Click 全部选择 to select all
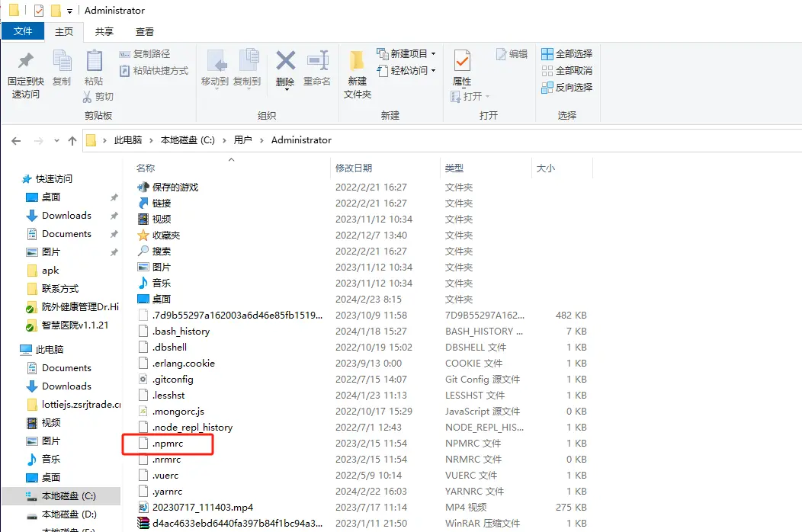Screen dimensions: 802x532 point(566,53)
